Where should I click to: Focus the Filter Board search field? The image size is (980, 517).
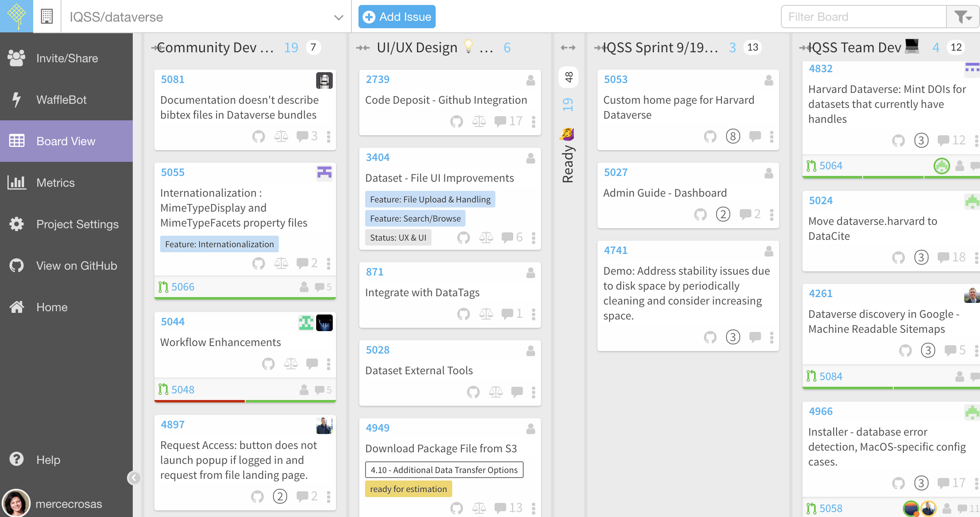point(863,17)
